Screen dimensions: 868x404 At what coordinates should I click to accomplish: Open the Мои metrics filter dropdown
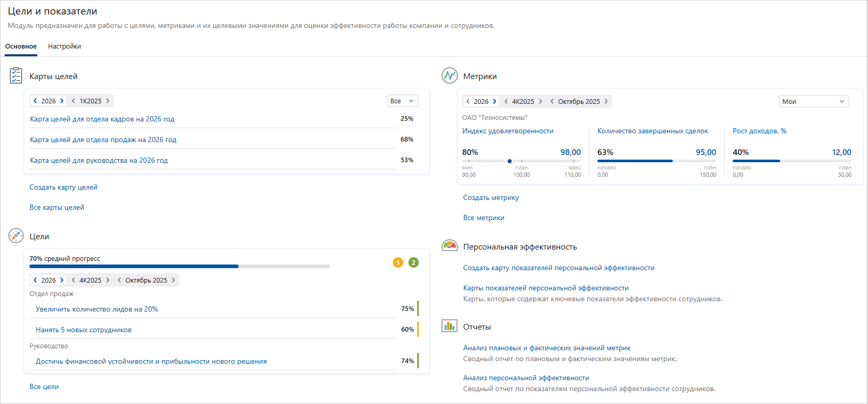814,101
